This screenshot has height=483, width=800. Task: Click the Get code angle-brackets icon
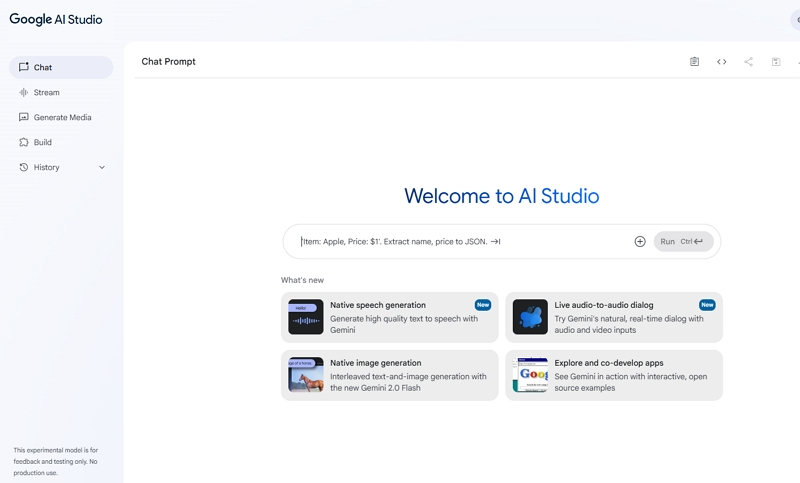[x=721, y=62]
